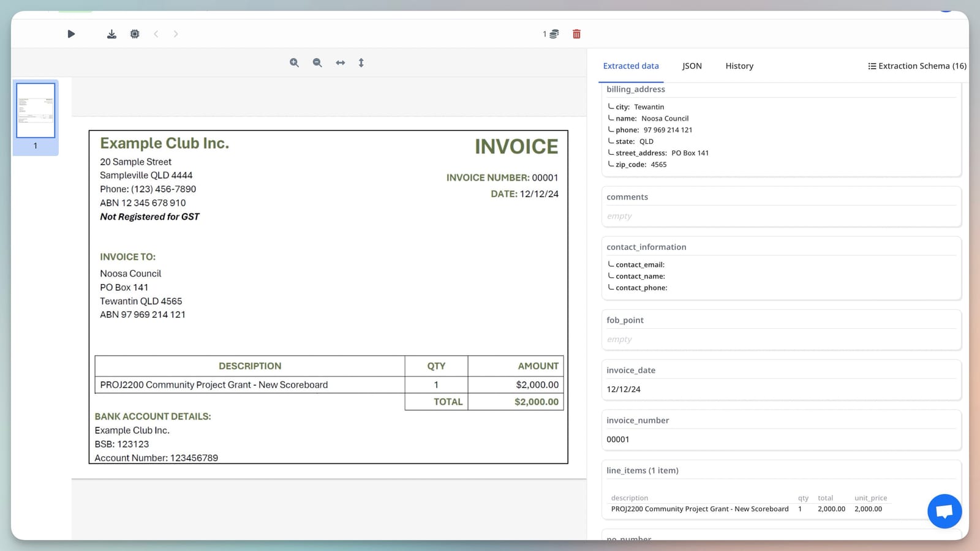Viewport: 980px width, 551px height.
Task: Open the chat support bubble
Action: (x=944, y=511)
